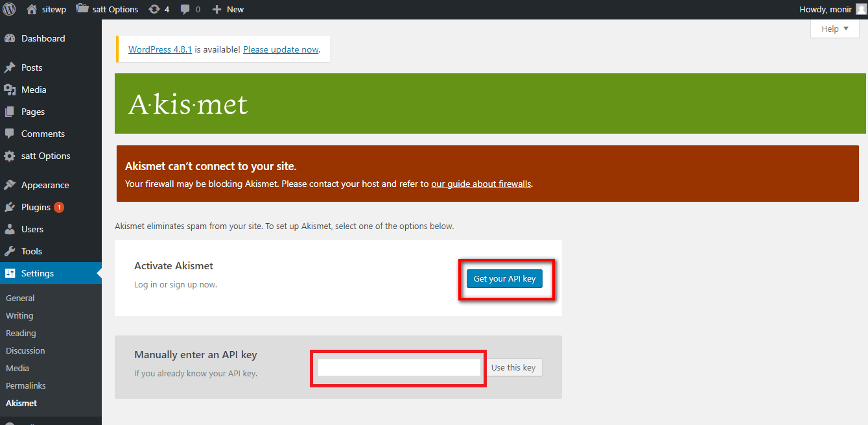
Task: Click the Settings sliders icon
Action: pos(10,273)
